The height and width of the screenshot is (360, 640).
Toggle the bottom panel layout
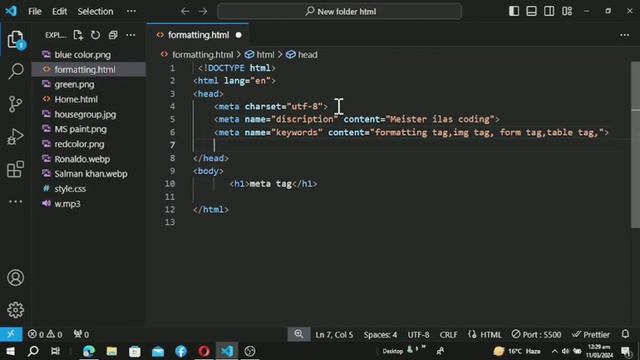coord(531,11)
